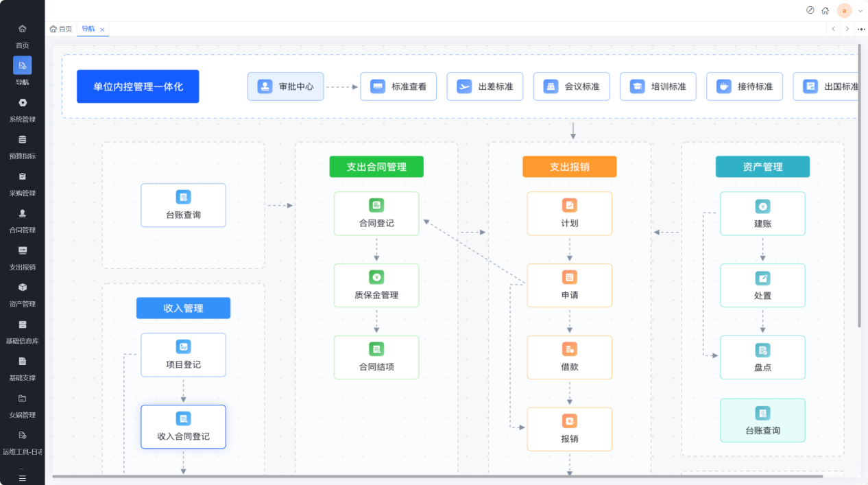This screenshot has width=868, height=485.
Task: Open the tab options more menu
Action: tap(861, 29)
